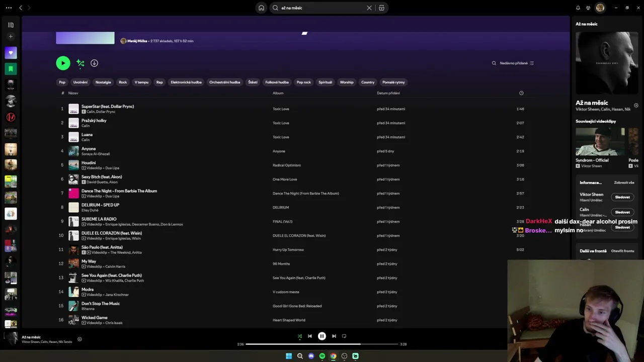
Task: Open Discord from the taskbar
Action: tap(311, 356)
